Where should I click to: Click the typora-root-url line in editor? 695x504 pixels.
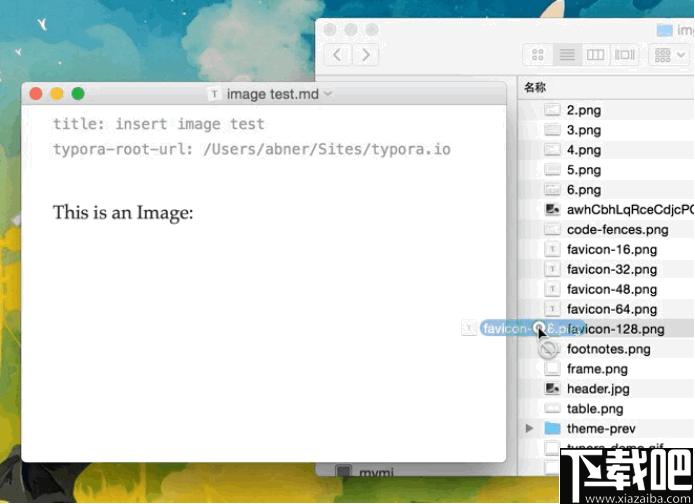tap(252, 149)
